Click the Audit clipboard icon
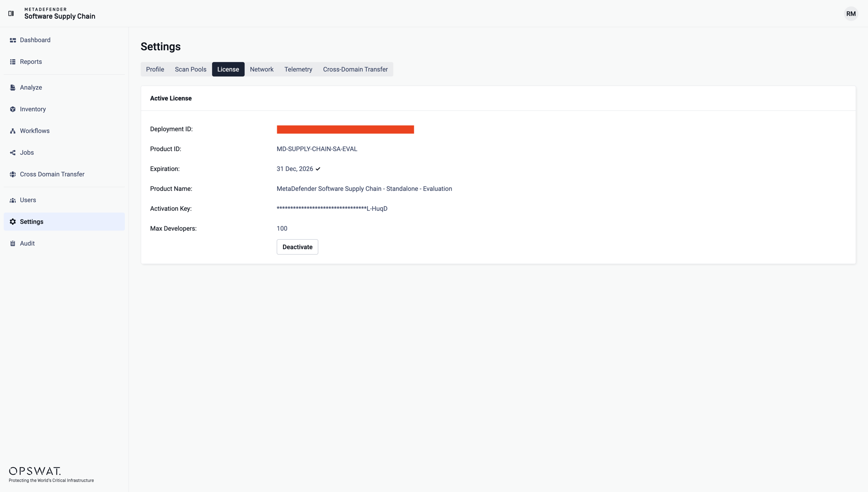The height and width of the screenshot is (492, 868). (x=13, y=244)
